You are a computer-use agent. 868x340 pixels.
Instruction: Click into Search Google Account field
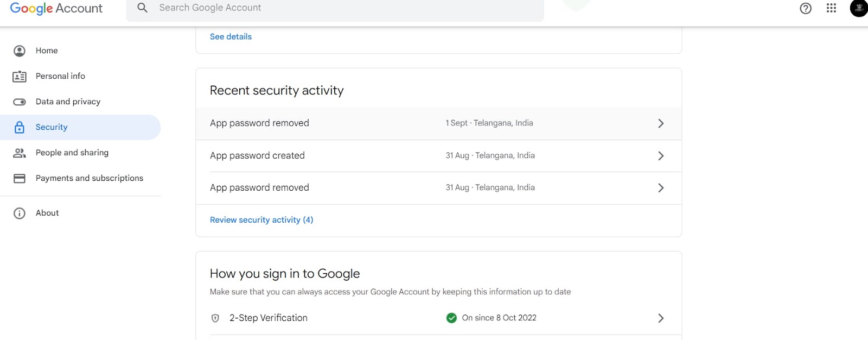pyautogui.click(x=335, y=8)
